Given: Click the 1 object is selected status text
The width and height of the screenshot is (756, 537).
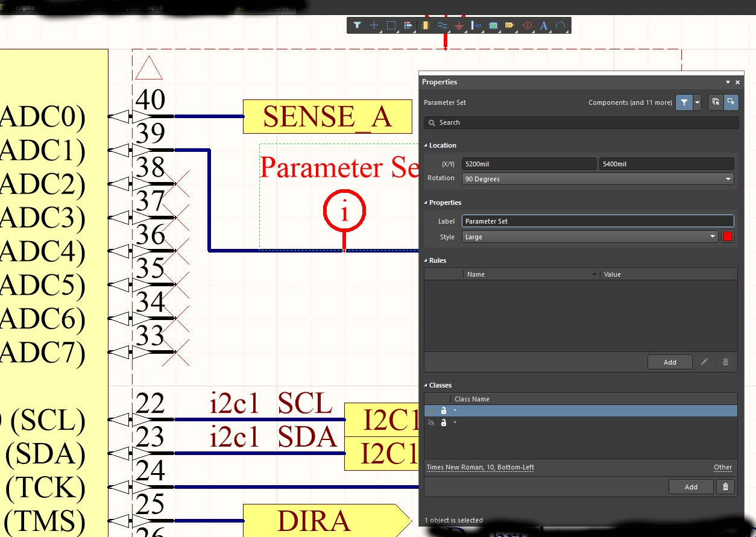Looking at the screenshot, I should pyautogui.click(x=453, y=520).
